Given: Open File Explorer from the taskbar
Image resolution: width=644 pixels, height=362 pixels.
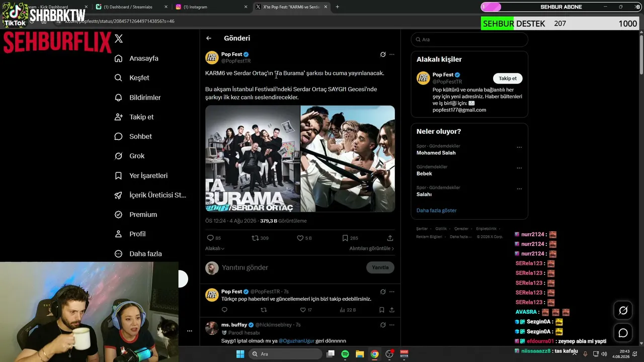Looking at the screenshot, I should pyautogui.click(x=360, y=354).
